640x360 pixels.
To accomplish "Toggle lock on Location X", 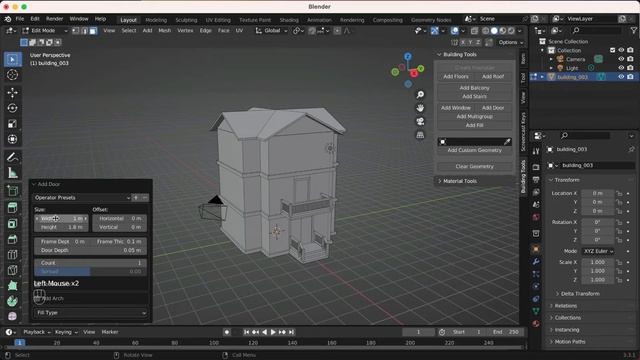I will click(x=619, y=193).
